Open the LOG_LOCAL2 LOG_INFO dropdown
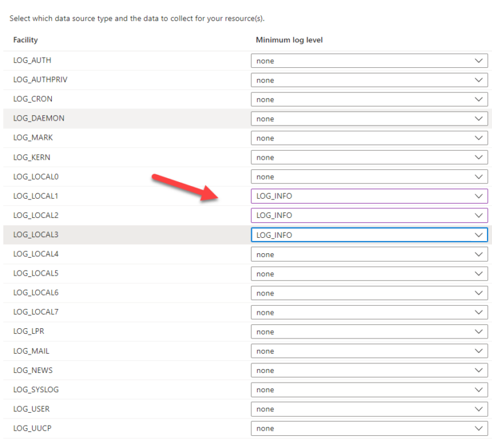The image size is (492, 448). 368,215
